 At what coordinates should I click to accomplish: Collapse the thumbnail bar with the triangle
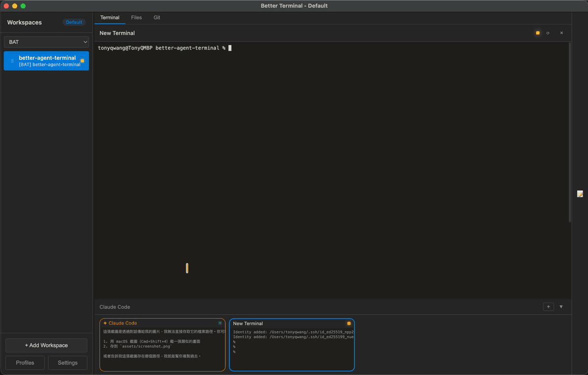click(561, 307)
